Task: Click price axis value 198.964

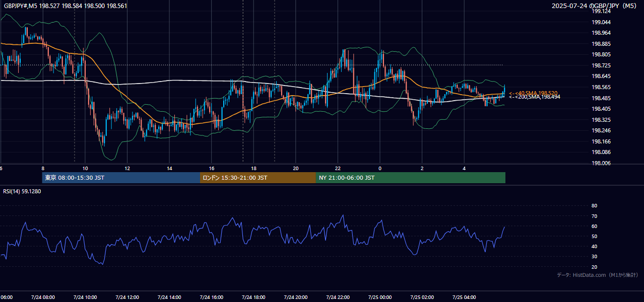Action: [601, 33]
